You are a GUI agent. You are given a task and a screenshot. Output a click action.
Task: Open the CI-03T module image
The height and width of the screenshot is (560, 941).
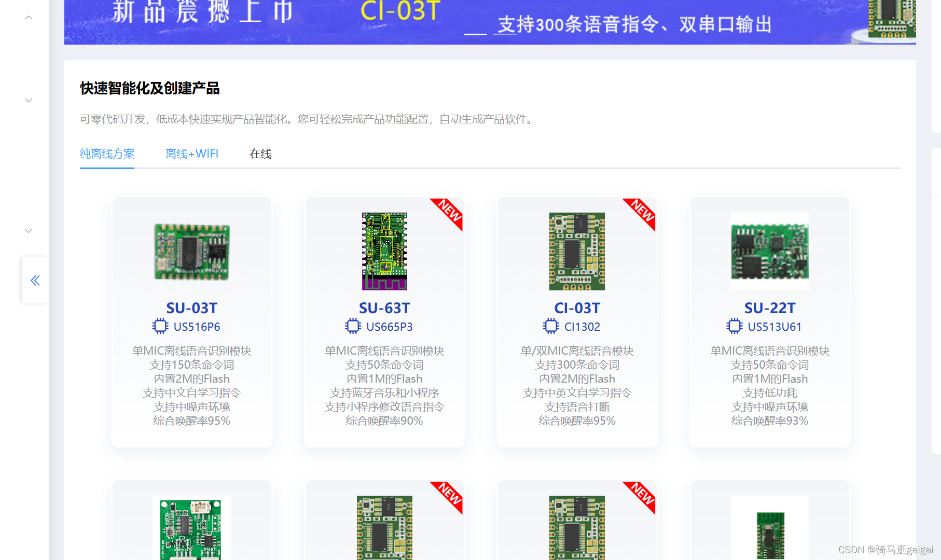[577, 251]
